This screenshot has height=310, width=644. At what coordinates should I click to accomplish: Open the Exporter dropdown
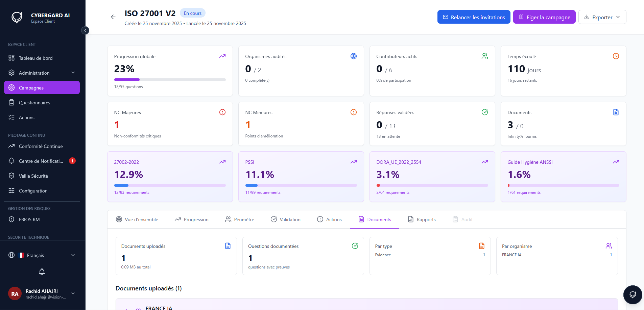pos(602,17)
